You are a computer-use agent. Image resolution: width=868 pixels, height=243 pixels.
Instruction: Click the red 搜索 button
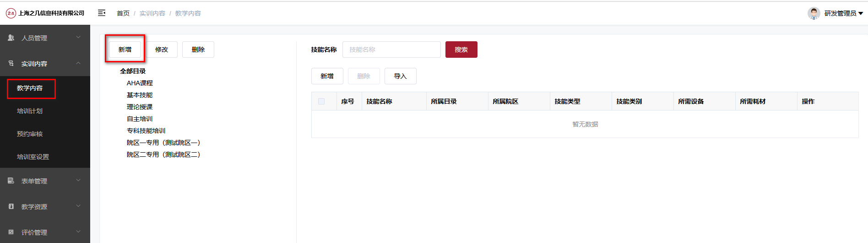pyautogui.click(x=461, y=50)
